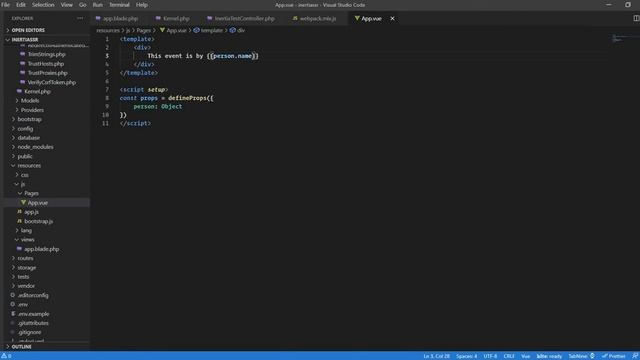This screenshot has width=640, height=360.
Task: Expand the tests folder
Action: pos(23,277)
